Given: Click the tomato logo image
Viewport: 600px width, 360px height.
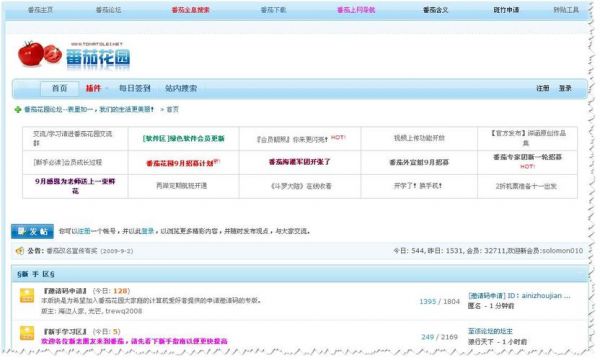Looking at the screenshot, I should tap(40, 54).
